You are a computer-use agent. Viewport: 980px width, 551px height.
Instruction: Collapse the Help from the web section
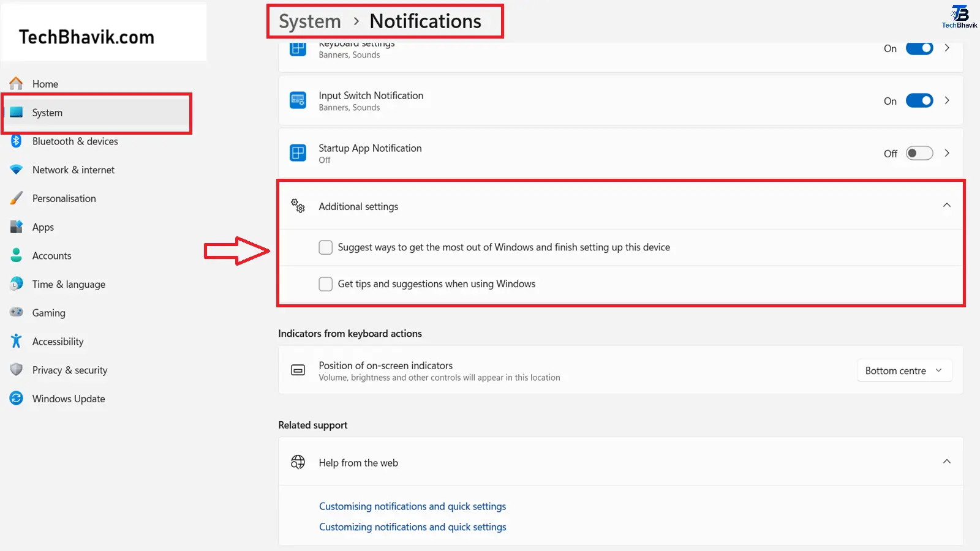click(947, 462)
